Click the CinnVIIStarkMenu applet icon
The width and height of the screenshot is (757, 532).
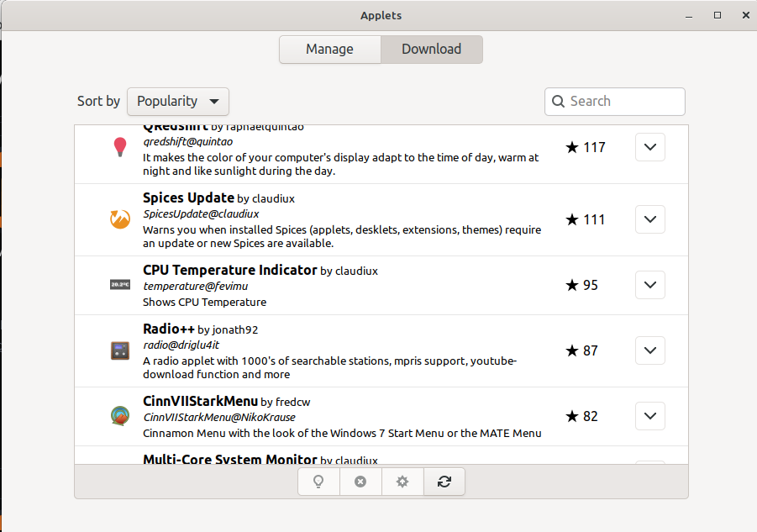click(119, 416)
